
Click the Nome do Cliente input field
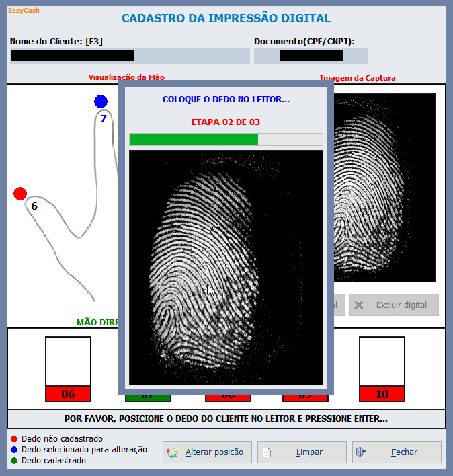tap(130, 56)
